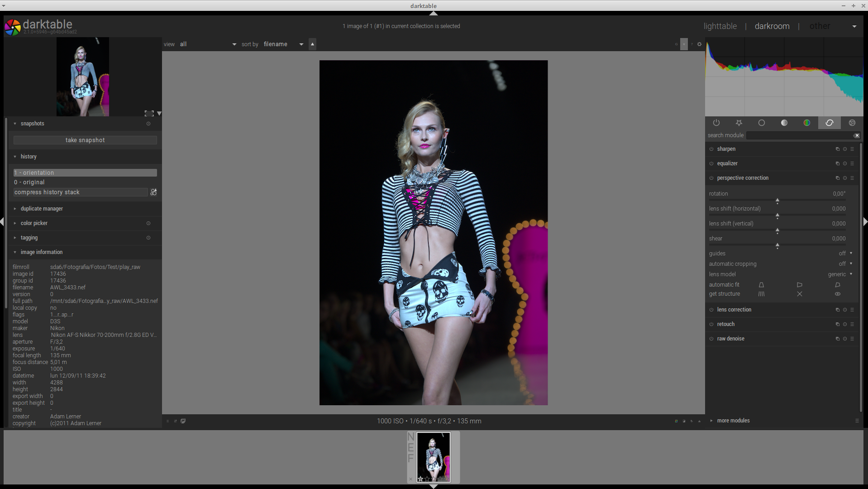Remove structure lines with X

pyautogui.click(x=800, y=294)
